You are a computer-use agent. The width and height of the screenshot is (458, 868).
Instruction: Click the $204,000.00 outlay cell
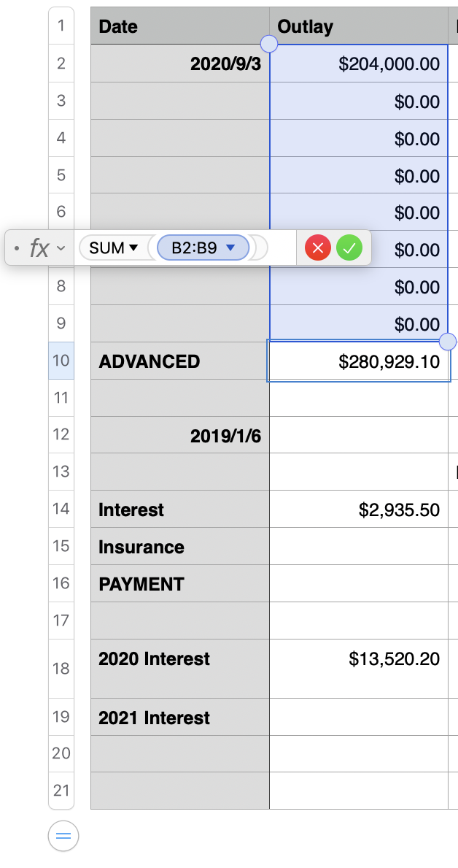coord(358,64)
